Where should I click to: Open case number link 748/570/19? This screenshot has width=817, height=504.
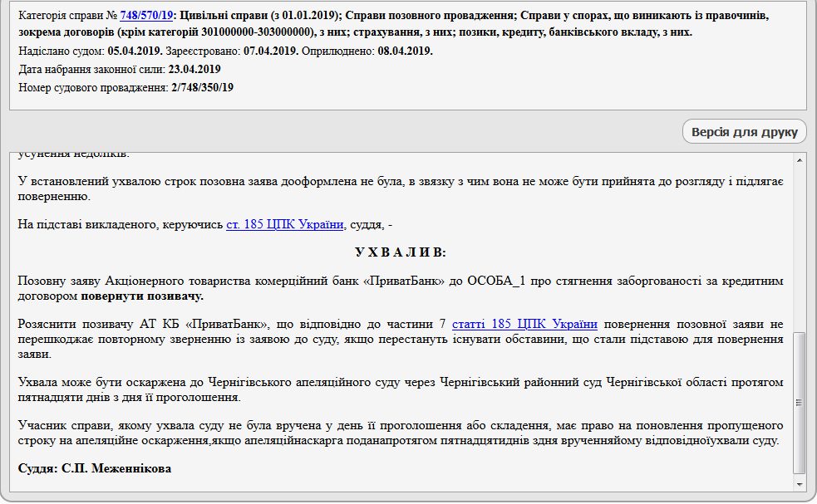tap(146, 15)
